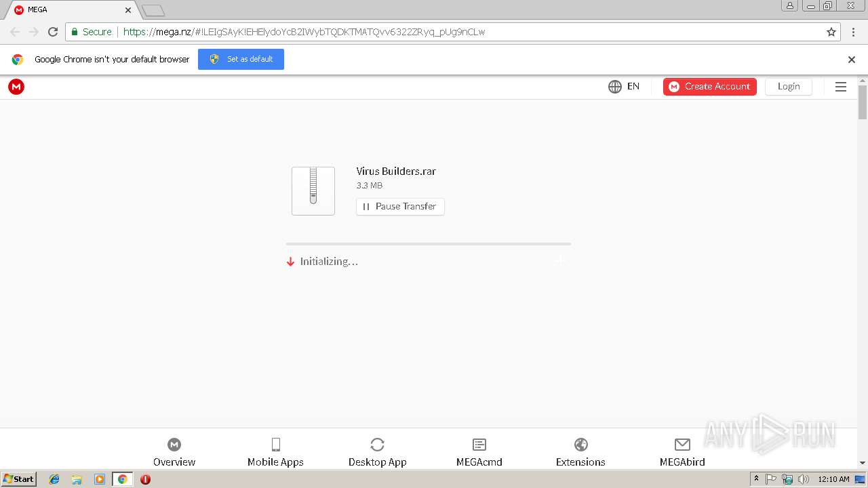Click the Initializing status text
The width and height of the screenshot is (868, 488).
[329, 262]
